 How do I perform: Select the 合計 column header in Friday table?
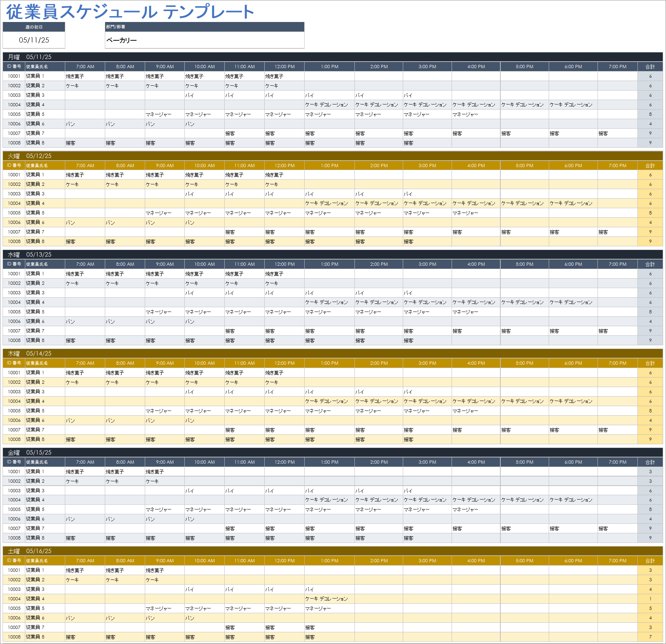point(650,462)
